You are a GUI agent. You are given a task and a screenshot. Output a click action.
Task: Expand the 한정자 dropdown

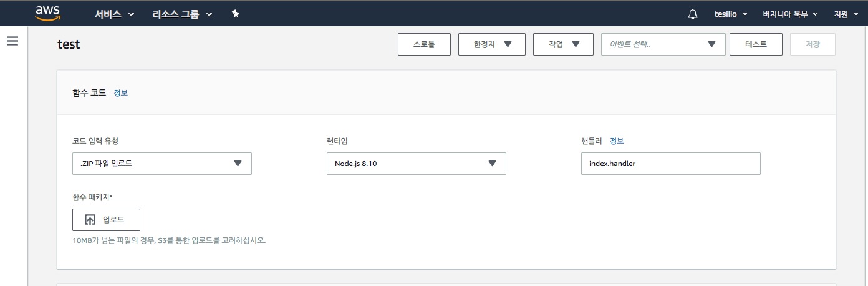(491, 44)
